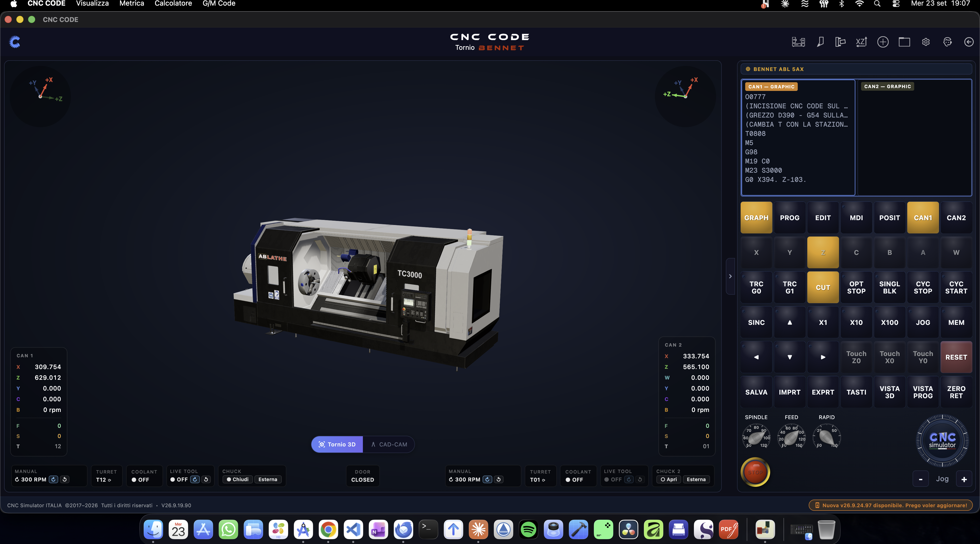
Task: Toggle CAN 1 coolant OFF switch
Action: [140, 480]
